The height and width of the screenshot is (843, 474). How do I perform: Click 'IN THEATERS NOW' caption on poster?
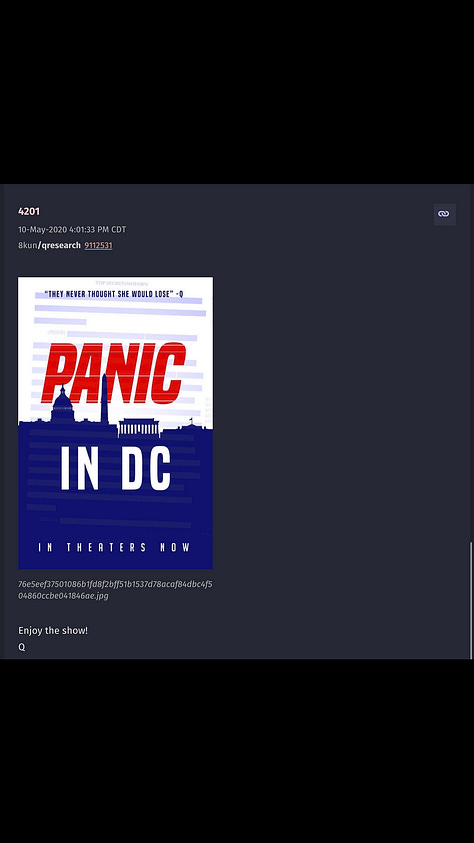click(114, 548)
